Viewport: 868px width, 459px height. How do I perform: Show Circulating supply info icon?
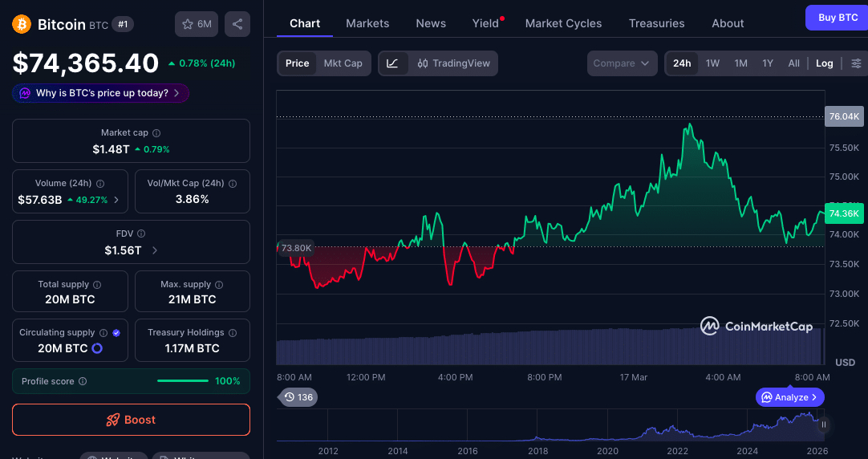pos(103,333)
